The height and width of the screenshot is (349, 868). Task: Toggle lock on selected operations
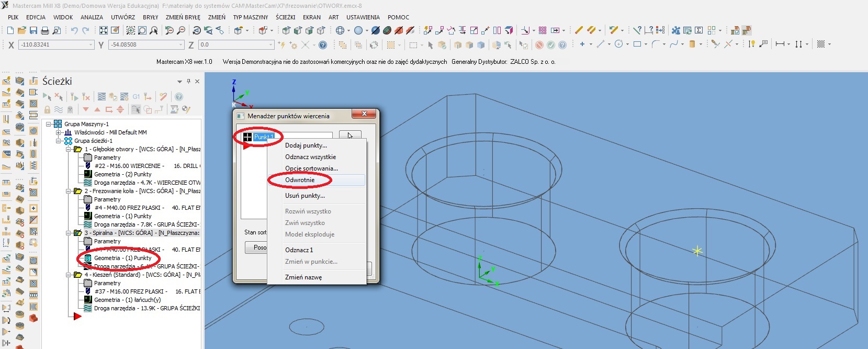click(47, 109)
